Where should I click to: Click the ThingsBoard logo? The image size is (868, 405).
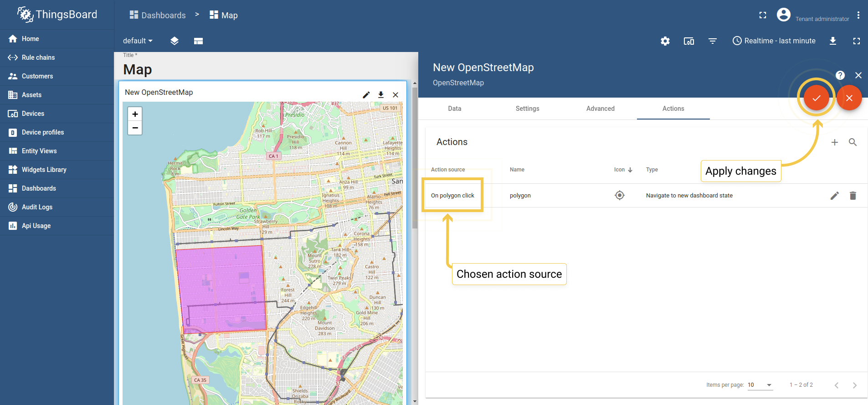pos(57,15)
